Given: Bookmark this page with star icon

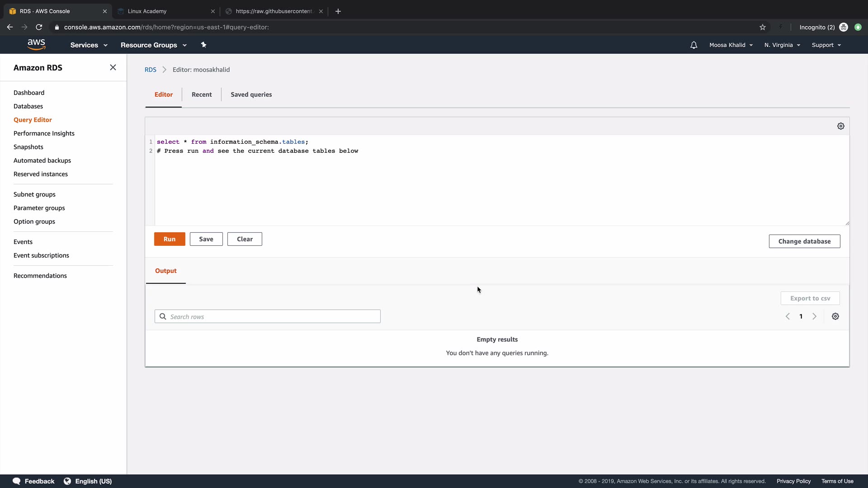Looking at the screenshot, I should click(x=762, y=27).
